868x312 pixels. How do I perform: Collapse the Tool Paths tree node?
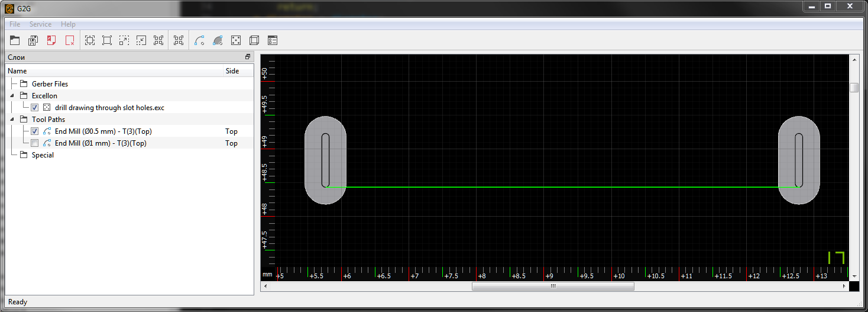[x=12, y=120]
